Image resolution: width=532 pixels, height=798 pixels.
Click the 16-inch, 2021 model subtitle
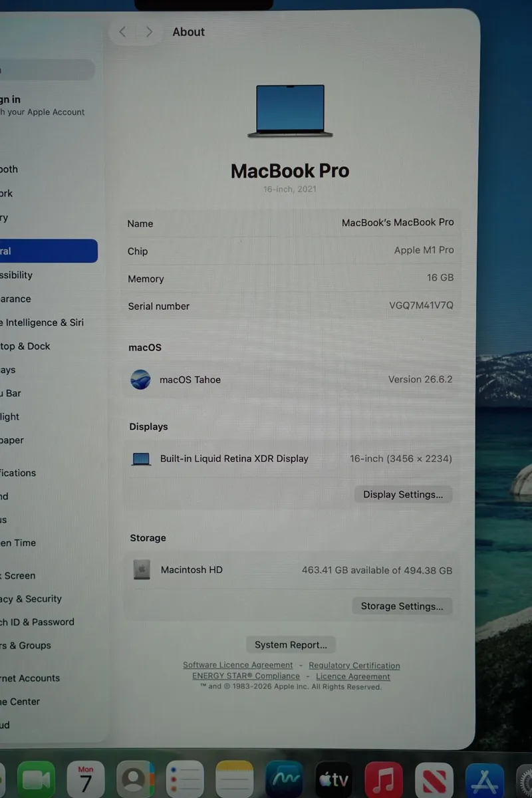click(290, 190)
